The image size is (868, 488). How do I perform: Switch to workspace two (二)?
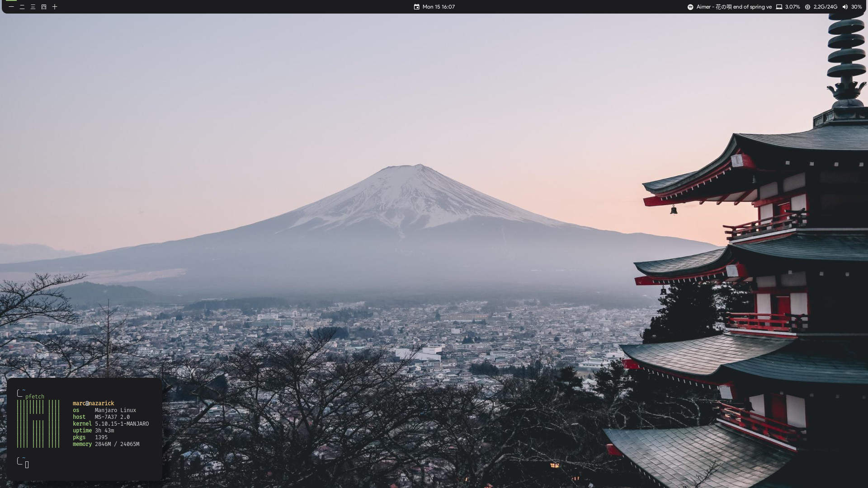22,7
